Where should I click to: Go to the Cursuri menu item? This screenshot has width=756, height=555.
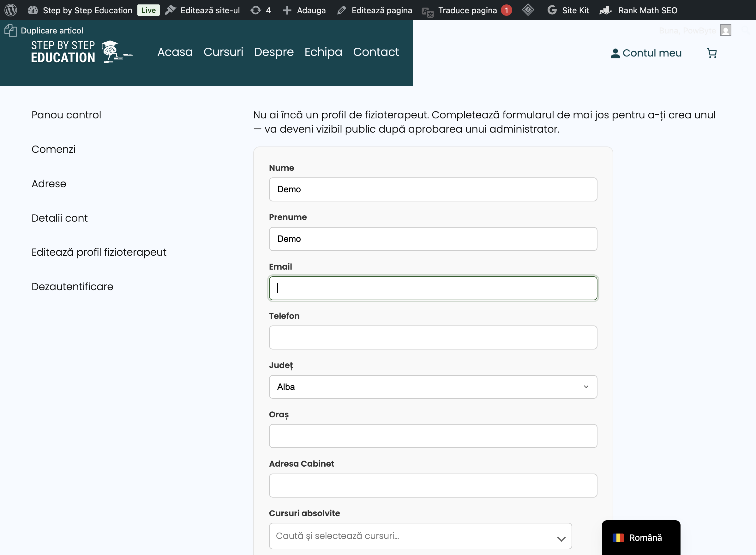(224, 52)
